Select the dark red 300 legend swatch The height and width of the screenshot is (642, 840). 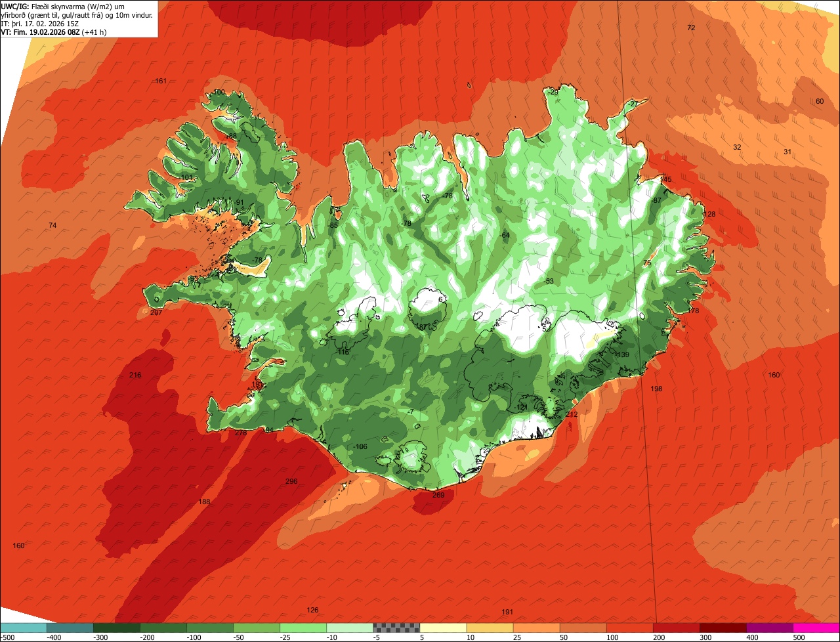tap(723, 628)
